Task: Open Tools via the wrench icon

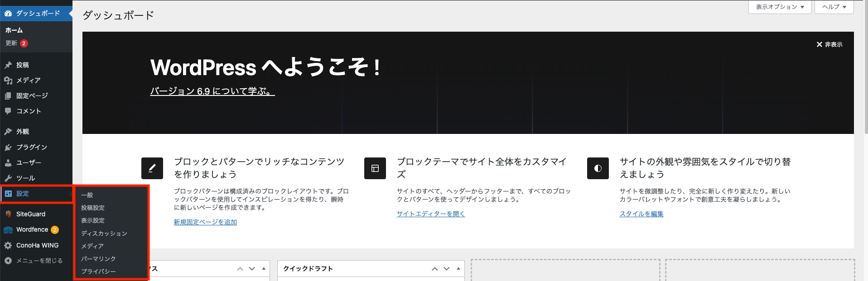Action: pyautogui.click(x=8, y=178)
